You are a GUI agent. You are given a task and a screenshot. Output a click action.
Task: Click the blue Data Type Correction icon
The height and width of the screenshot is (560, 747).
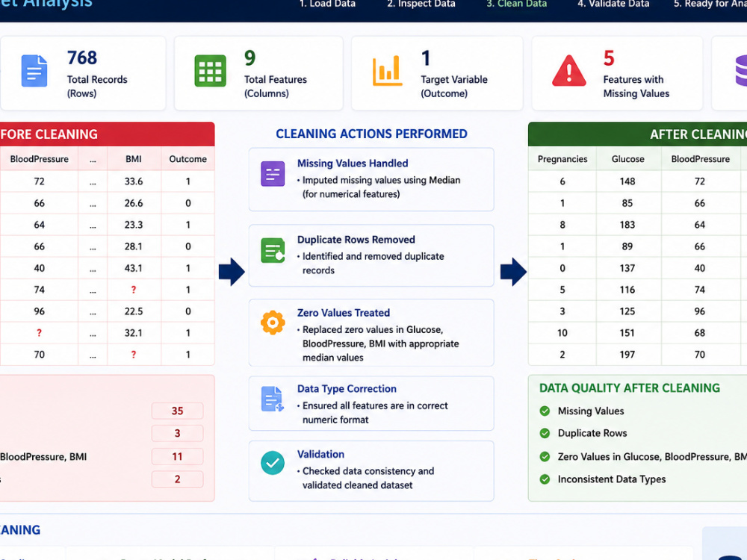coord(273,399)
